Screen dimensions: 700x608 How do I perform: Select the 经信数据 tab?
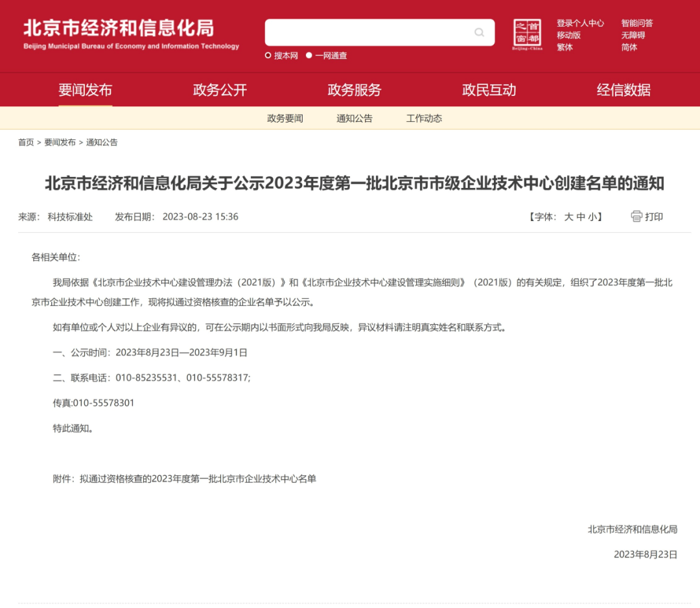[x=624, y=90]
